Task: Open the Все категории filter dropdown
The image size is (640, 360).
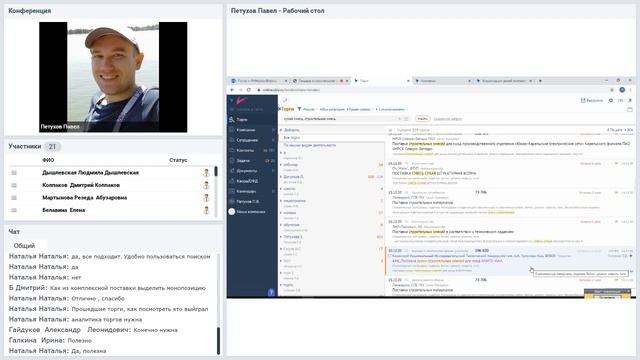Action: pos(332,109)
